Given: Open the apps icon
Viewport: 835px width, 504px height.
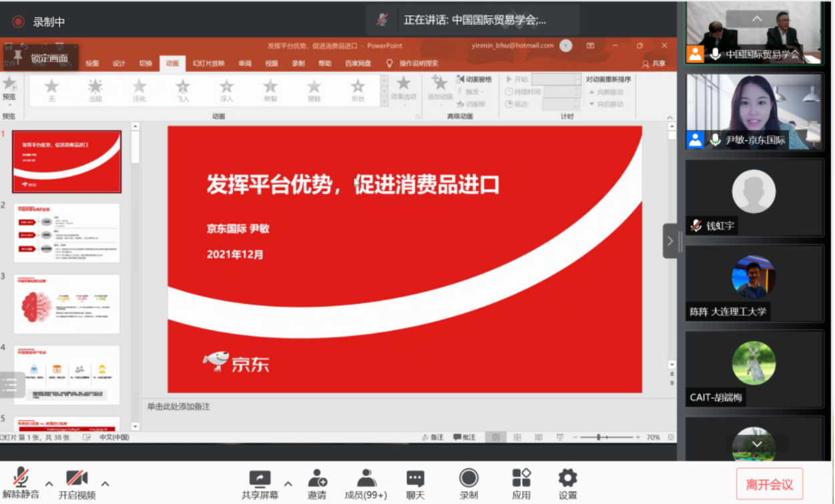Looking at the screenshot, I should (521, 478).
